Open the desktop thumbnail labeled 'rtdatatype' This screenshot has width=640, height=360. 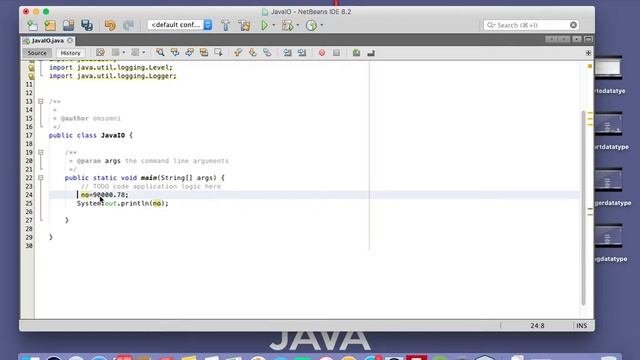coord(609,124)
